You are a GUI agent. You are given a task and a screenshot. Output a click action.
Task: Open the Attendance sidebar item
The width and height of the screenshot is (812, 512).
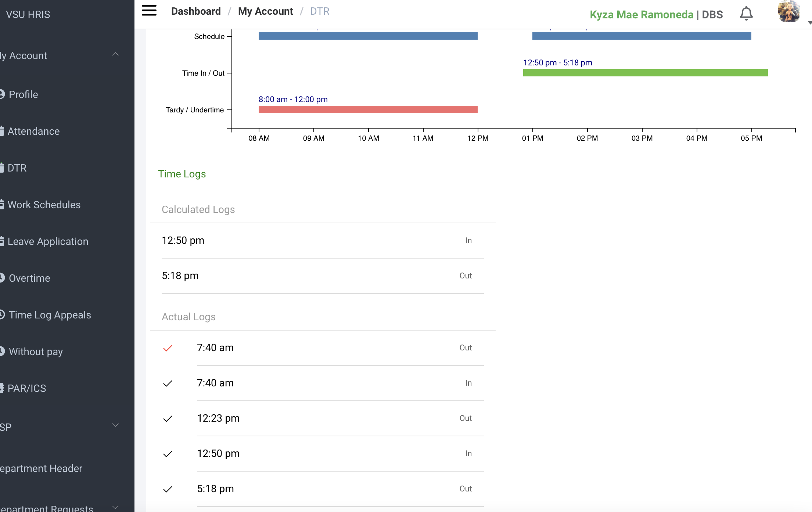point(33,131)
